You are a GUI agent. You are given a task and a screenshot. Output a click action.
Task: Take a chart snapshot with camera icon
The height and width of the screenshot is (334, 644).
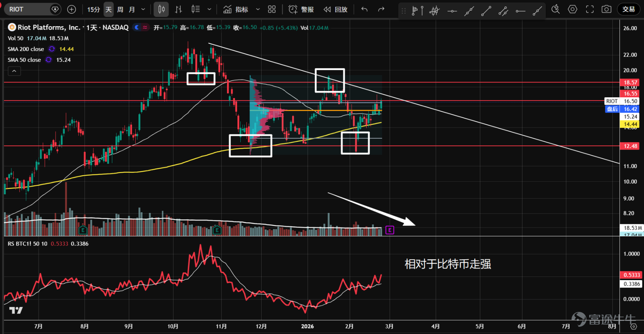click(x=607, y=9)
